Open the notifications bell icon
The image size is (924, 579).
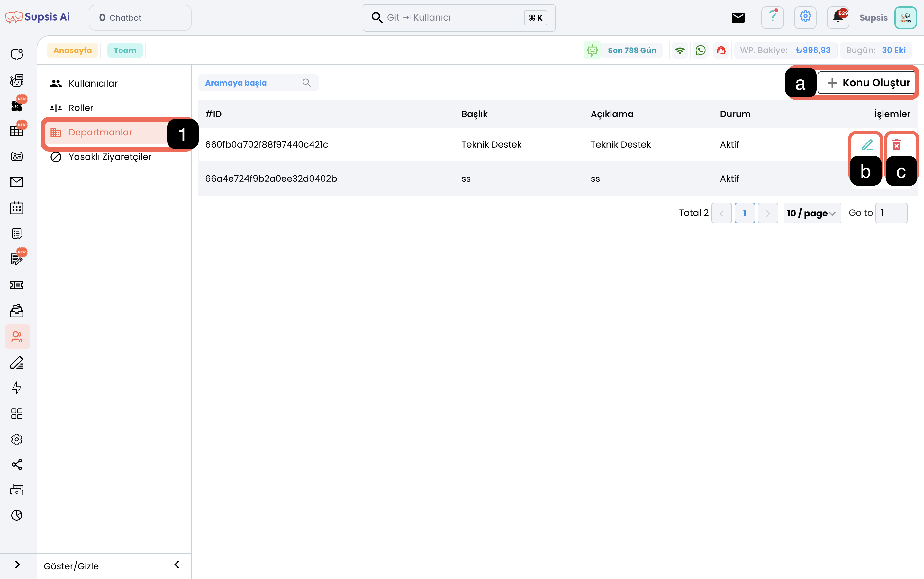tap(838, 18)
